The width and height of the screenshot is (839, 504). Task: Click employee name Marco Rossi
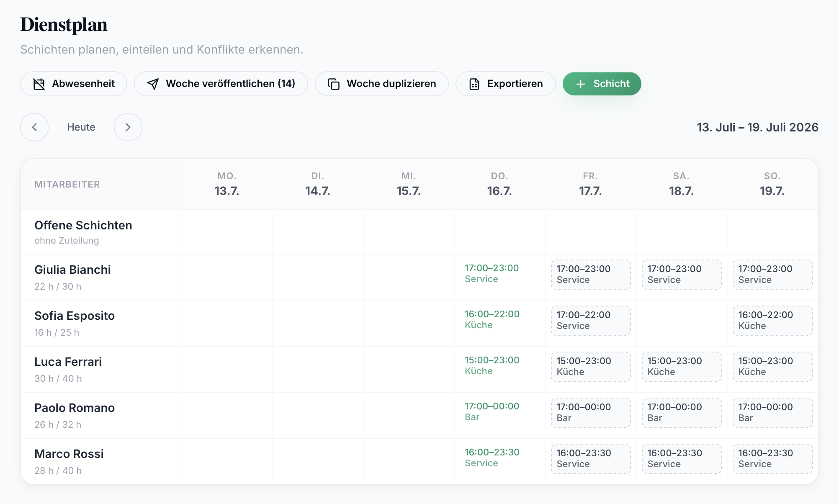tap(69, 454)
